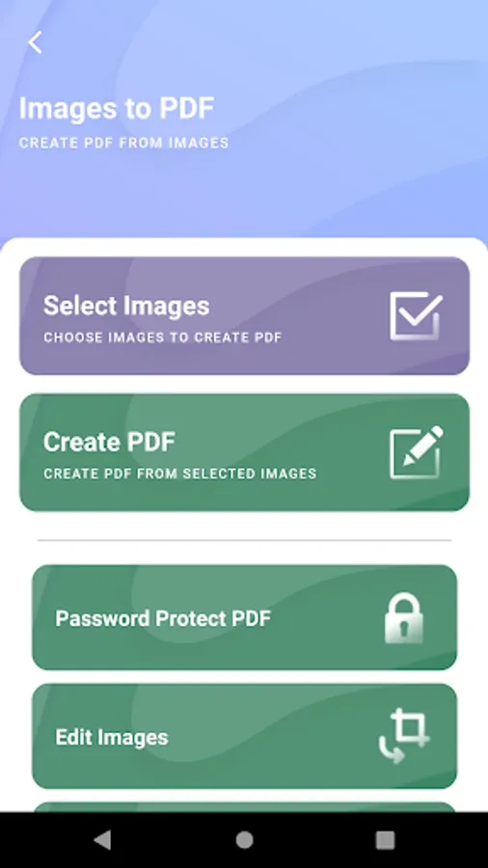Click the crop-rotate icon on Edit Images

pos(404,737)
